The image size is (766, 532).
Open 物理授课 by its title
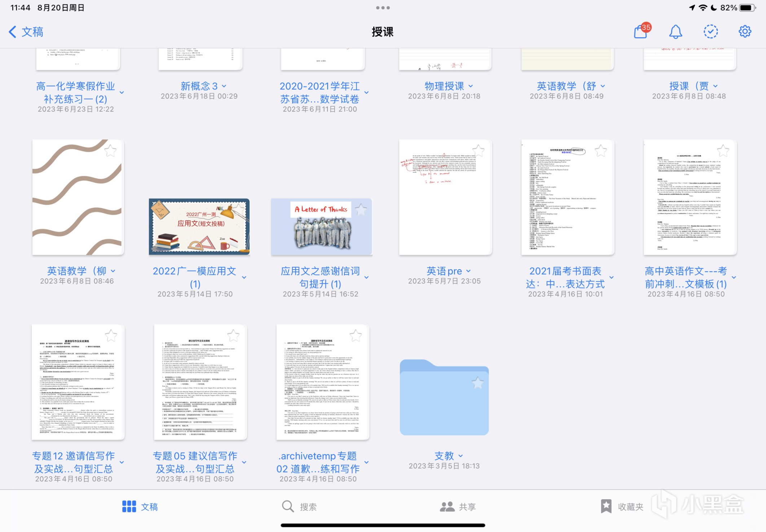point(444,86)
